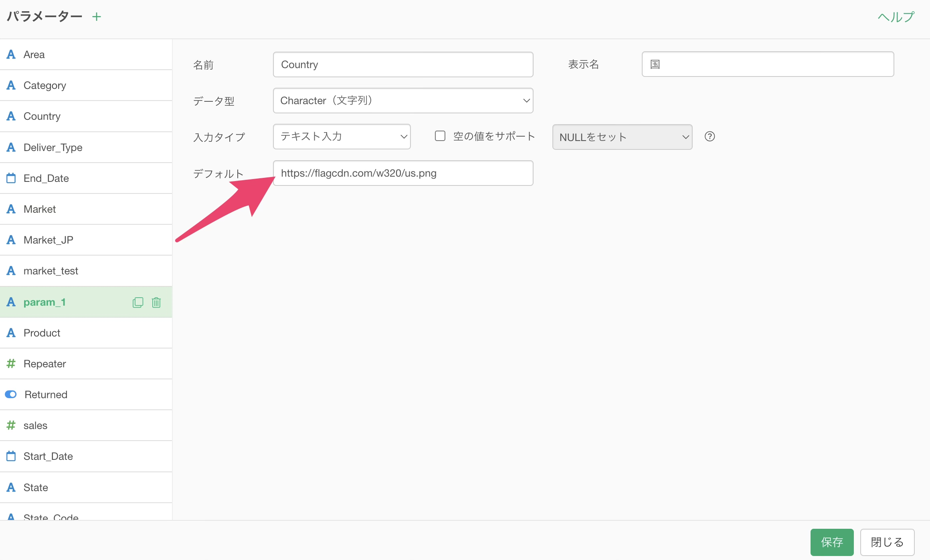Viewport: 930px width, 560px height.
Task: Select the Country parameter in list
Action: click(x=86, y=116)
